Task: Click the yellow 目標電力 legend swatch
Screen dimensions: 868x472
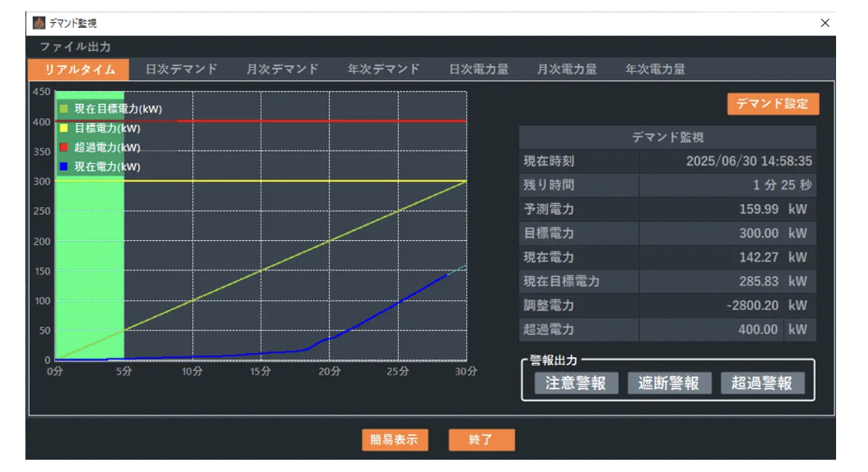Action: 63,128
